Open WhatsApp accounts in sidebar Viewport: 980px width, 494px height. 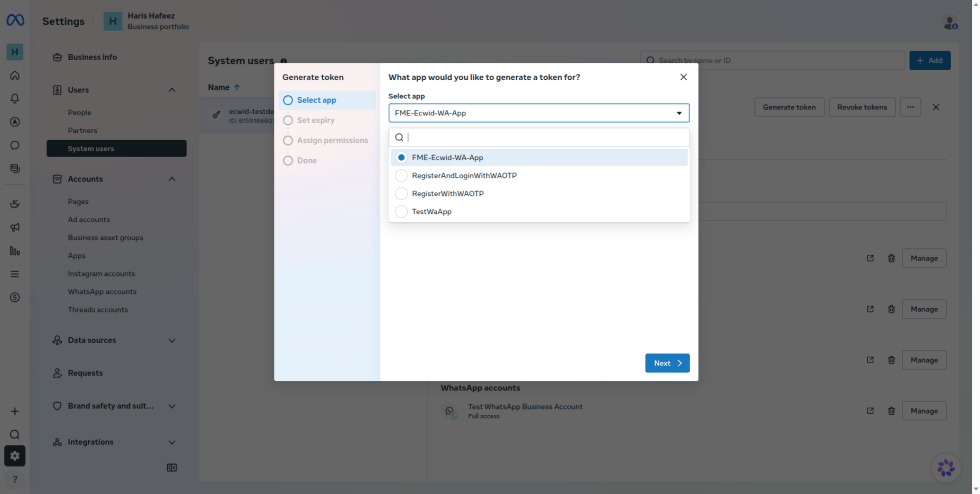tap(102, 291)
